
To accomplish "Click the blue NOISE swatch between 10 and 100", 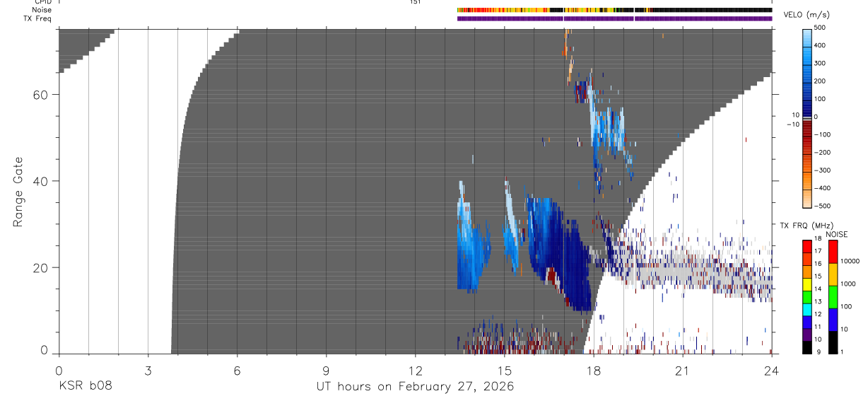I will click(833, 320).
